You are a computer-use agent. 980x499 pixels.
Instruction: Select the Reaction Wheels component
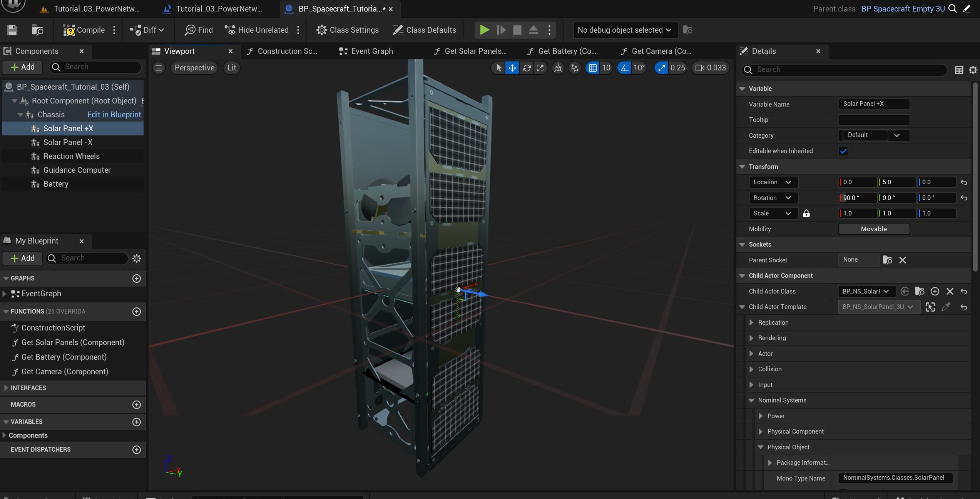tap(71, 156)
